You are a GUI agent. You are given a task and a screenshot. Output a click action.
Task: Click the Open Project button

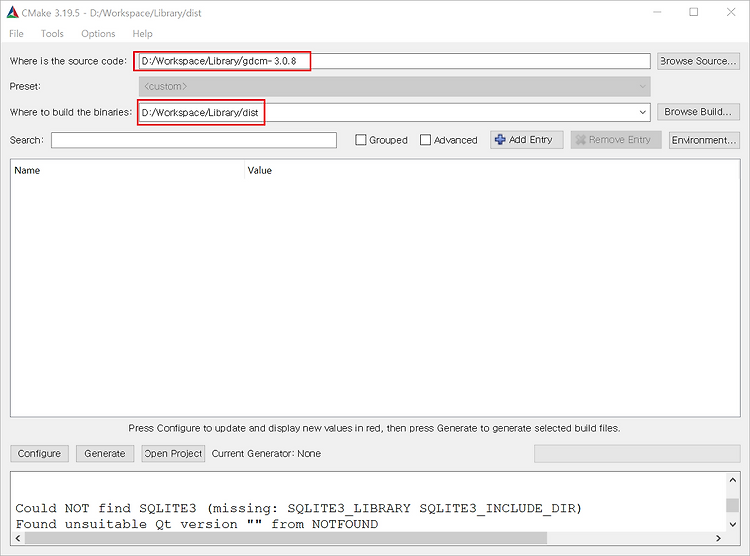pyautogui.click(x=173, y=453)
